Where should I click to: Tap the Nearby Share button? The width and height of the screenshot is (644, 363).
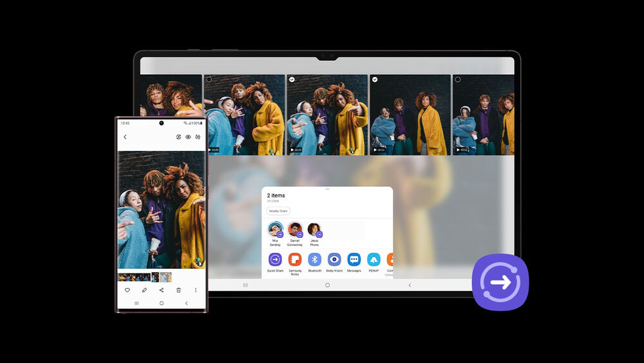click(x=278, y=211)
